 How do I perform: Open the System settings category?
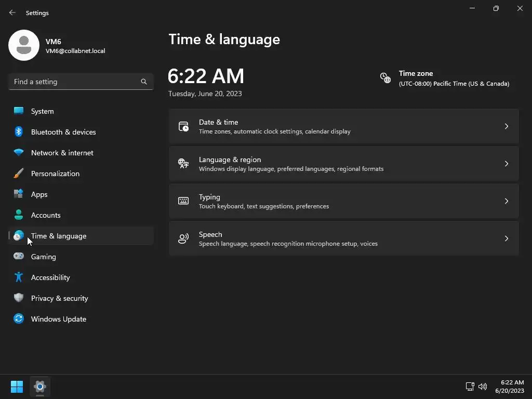tap(42, 111)
